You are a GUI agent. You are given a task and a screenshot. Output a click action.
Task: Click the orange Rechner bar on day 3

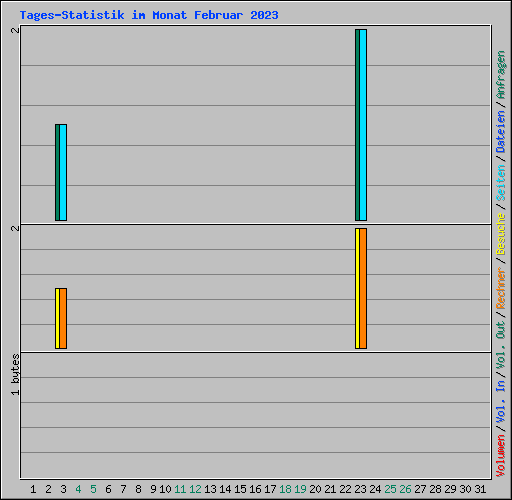click(63, 319)
